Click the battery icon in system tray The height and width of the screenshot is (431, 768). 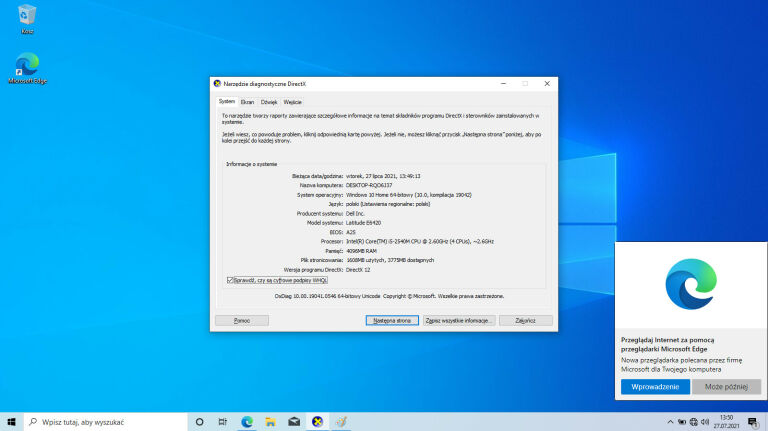click(x=682, y=422)
